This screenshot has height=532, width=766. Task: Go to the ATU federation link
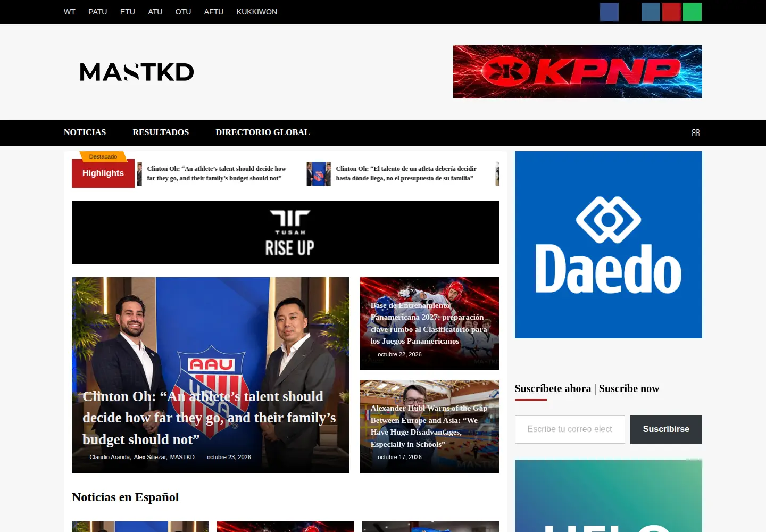point(155,12)
